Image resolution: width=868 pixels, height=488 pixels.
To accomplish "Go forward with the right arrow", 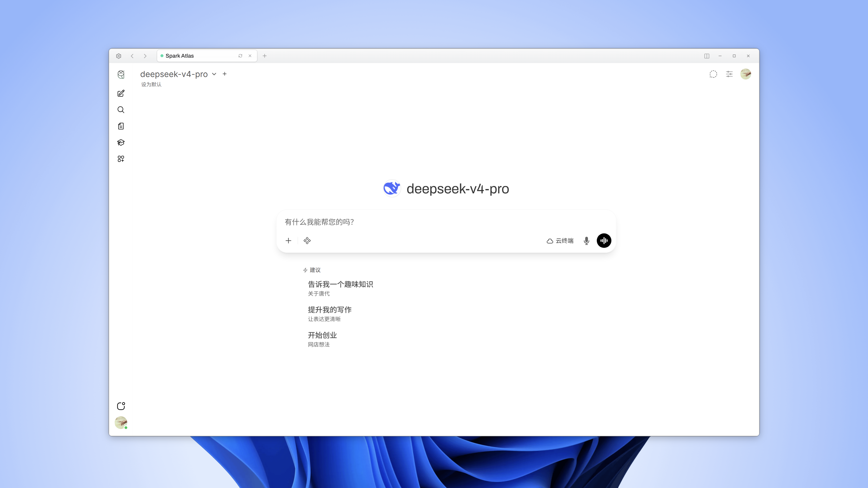I will (x=145, y=56).
